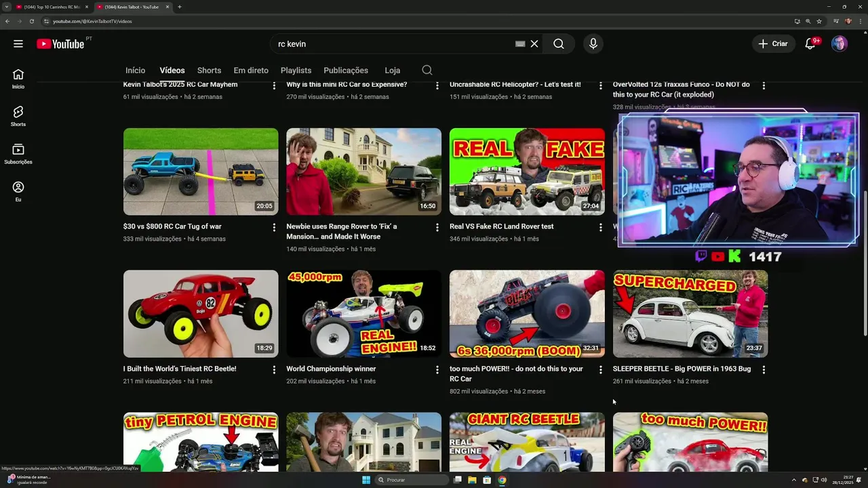Go back with the browser back arrow
This screenshot has height=488, width=868.
7,21
